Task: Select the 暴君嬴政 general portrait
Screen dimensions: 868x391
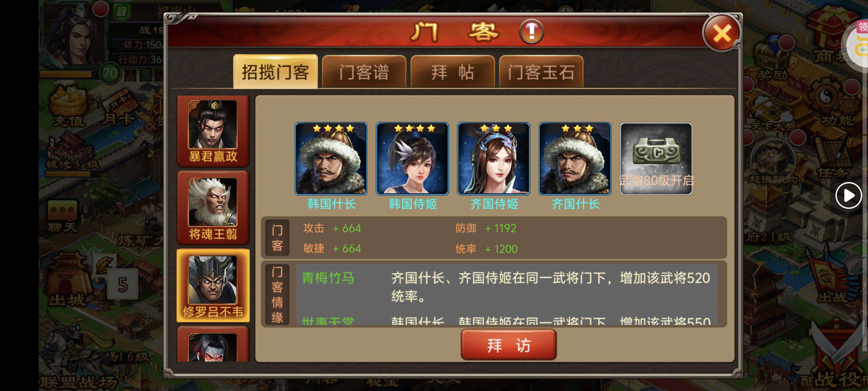Action: [213, 131]
